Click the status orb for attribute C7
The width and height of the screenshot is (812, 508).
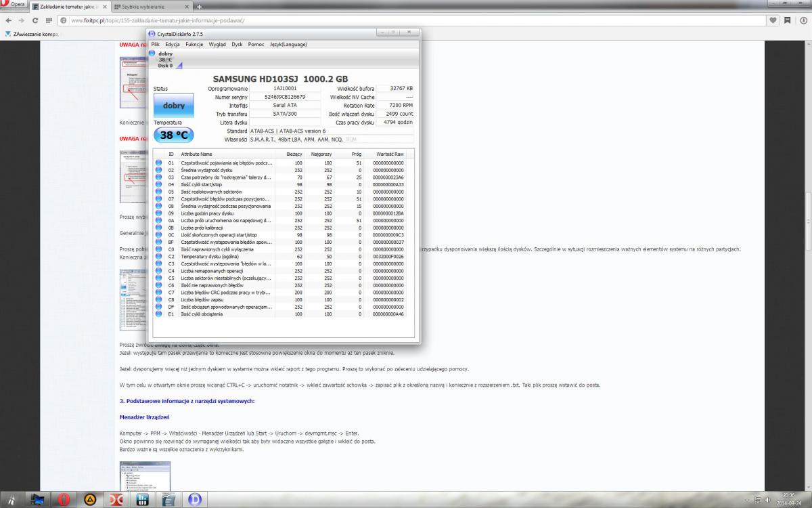pyautogui.click(x=158, y=293)
